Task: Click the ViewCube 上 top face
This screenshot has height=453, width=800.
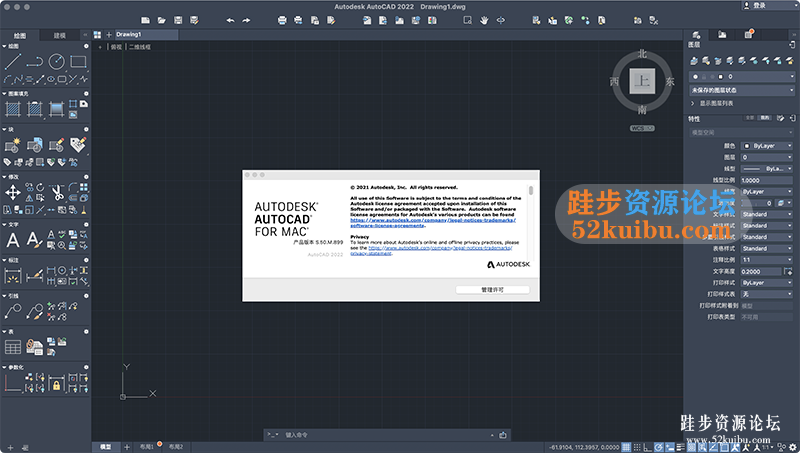Action: [x=642, y=82]
